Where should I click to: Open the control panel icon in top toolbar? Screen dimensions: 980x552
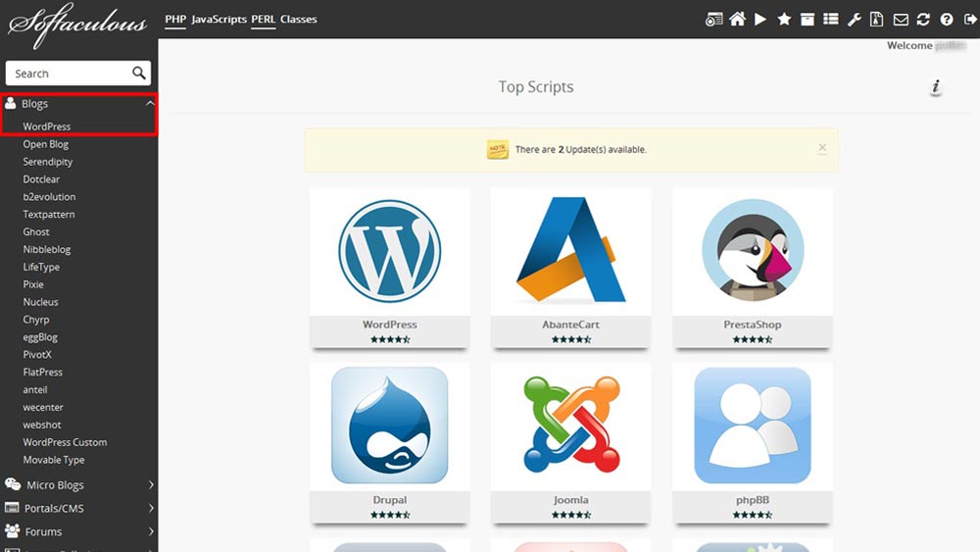coord(713,20)
